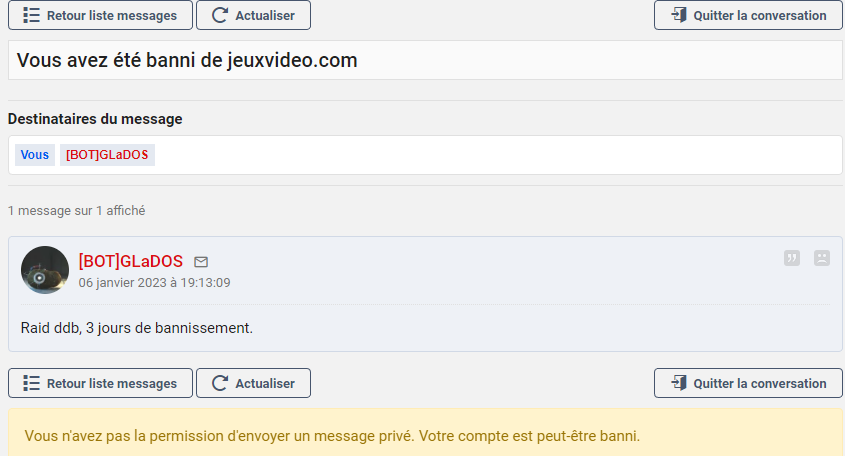Image resolution: width=845 pixels, height=456 pixels.
Task: Click the envelope icon beside [BOT]GLaDOS name
Action: (201, 262)
